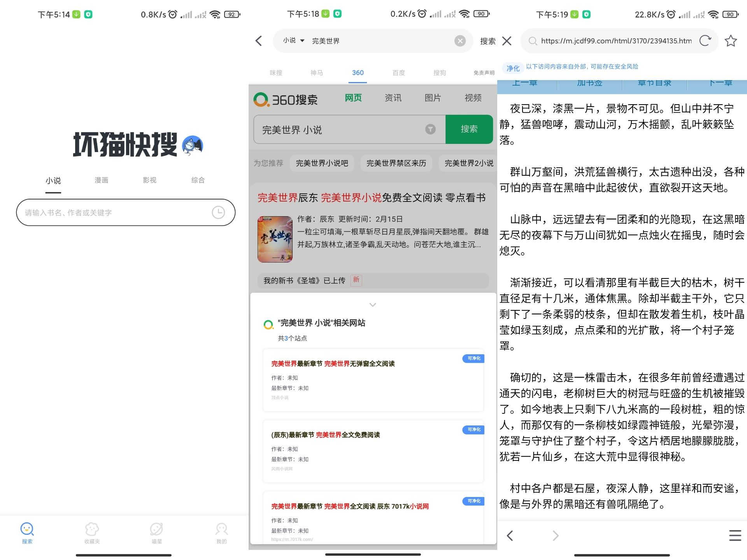Tap the jcdf99 URL address field
Screen dimensions: 747x560
coord(616,41)
